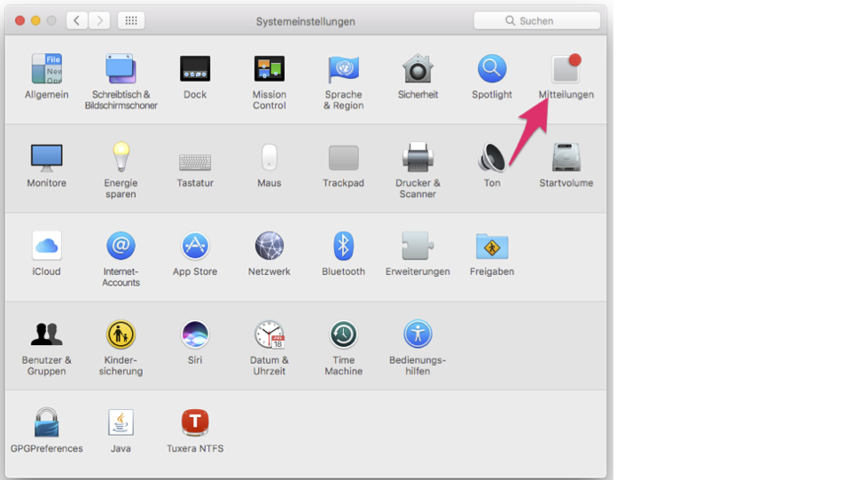Open App Store preferences
This screenshot has width=868, height=480.
click(195, 246)
